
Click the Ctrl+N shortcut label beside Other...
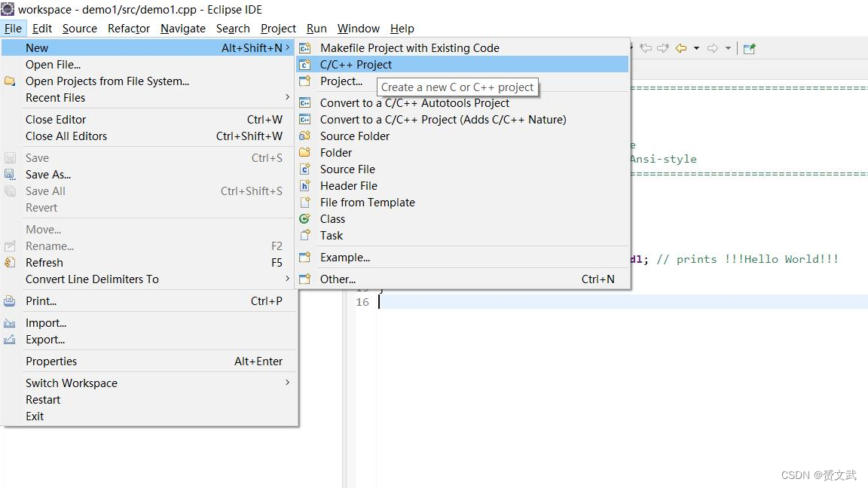pos(598,279)
